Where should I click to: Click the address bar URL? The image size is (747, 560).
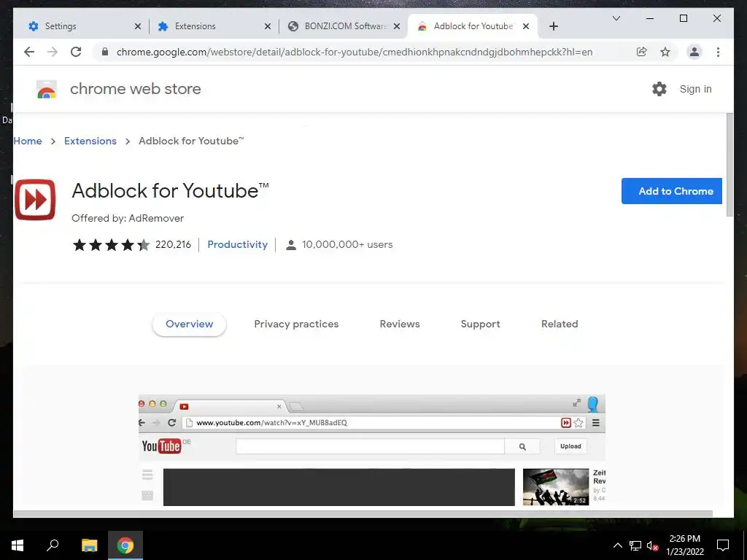355,52
